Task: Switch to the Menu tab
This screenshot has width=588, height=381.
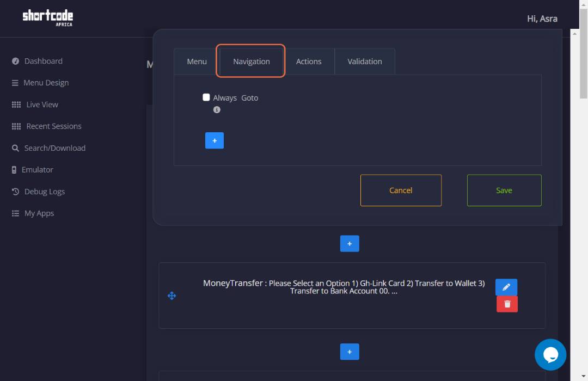Action: (197, 62)
